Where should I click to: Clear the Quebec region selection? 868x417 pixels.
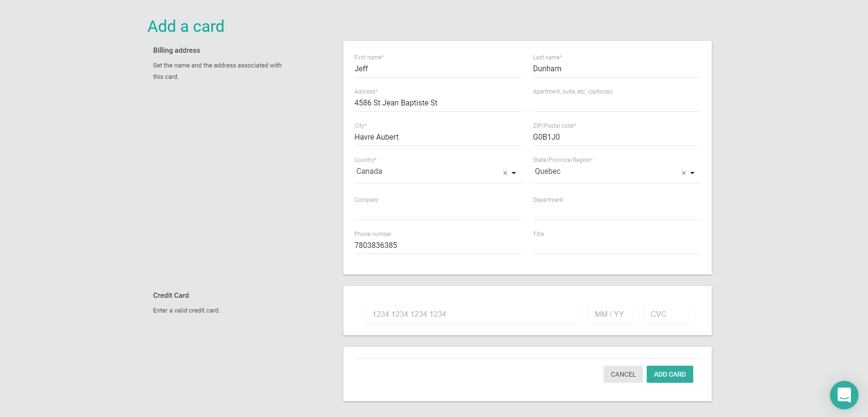pos(683,173)
